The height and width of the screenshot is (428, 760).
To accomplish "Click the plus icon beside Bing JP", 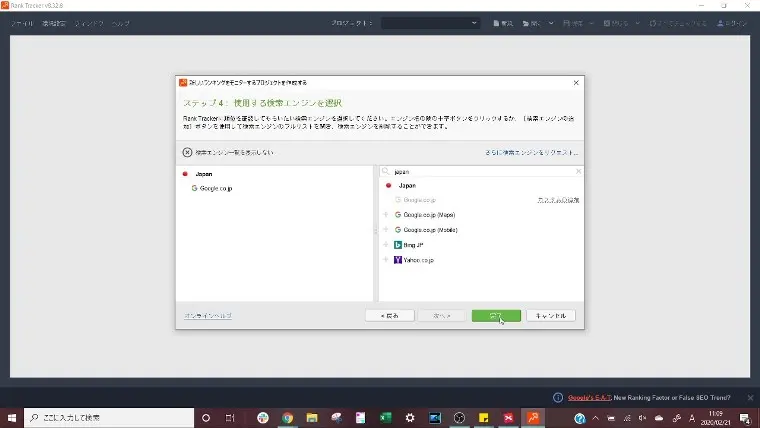I will [386, 245].
